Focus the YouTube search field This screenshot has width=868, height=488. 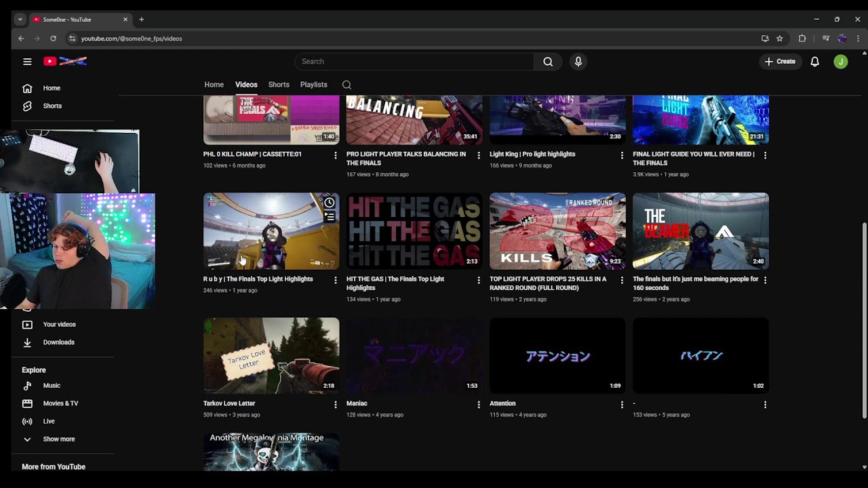pyautogui.click(x=414, y=62)
